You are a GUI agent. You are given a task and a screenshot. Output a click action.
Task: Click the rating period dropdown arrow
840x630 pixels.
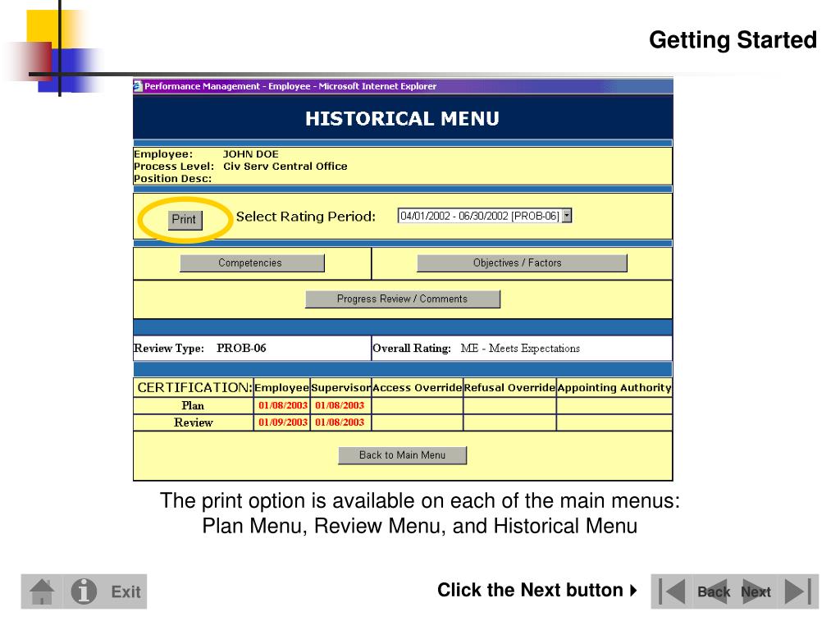pyautogui.click(x=567, y=216)
